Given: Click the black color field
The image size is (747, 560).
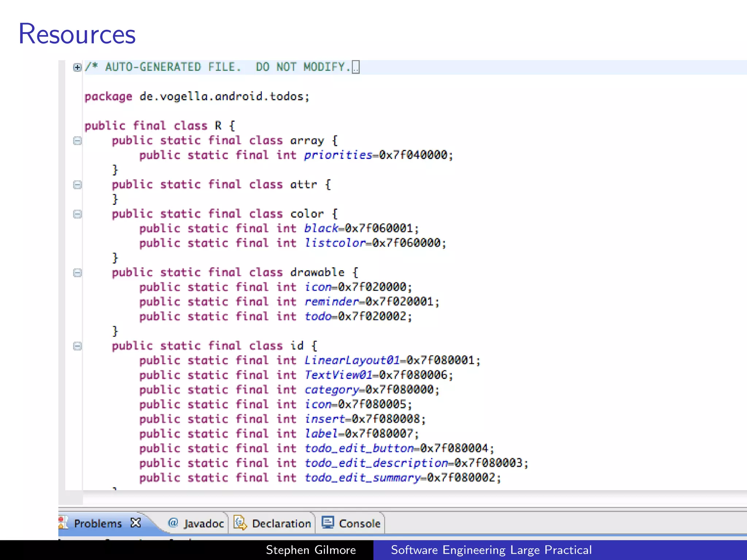Looking at the screenshot, I should coord(321,229).
